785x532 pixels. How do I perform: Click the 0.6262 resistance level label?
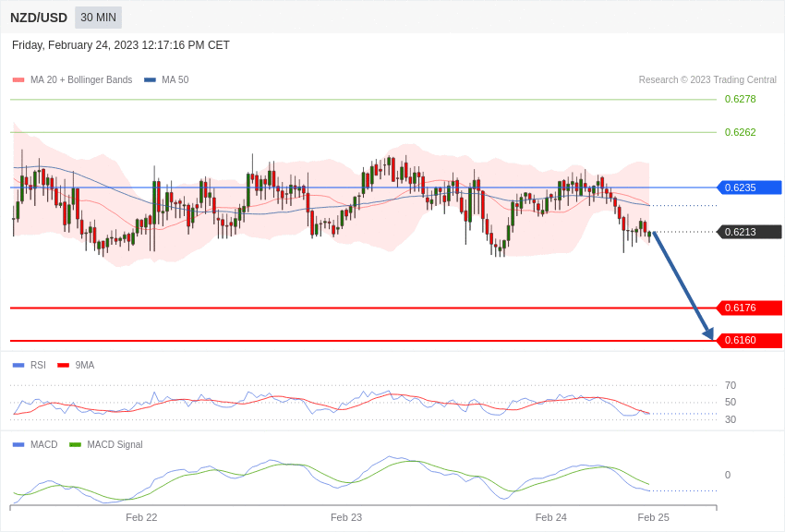[x=740, y=132]
